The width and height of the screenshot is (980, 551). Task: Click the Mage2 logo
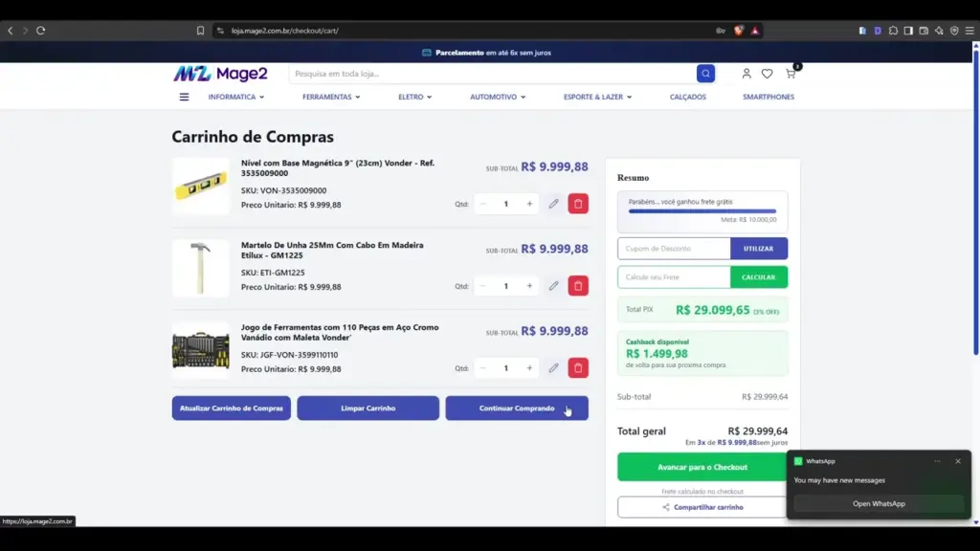coord(220,74)
